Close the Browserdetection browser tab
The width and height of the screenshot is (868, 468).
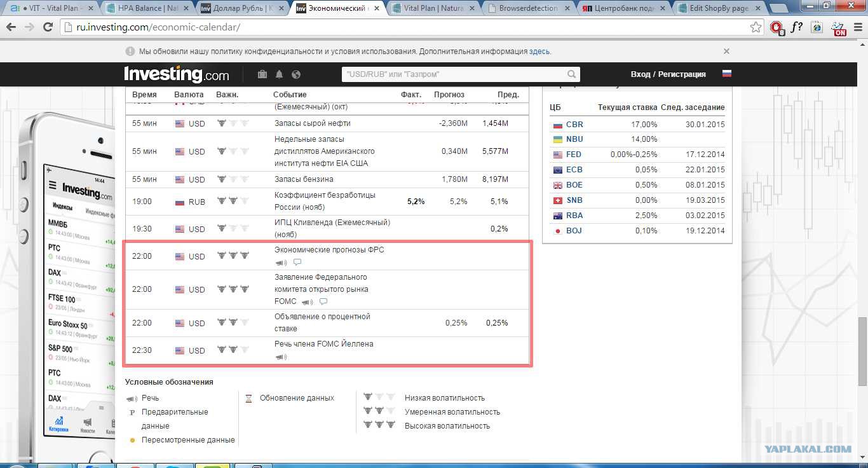[569, 8]
